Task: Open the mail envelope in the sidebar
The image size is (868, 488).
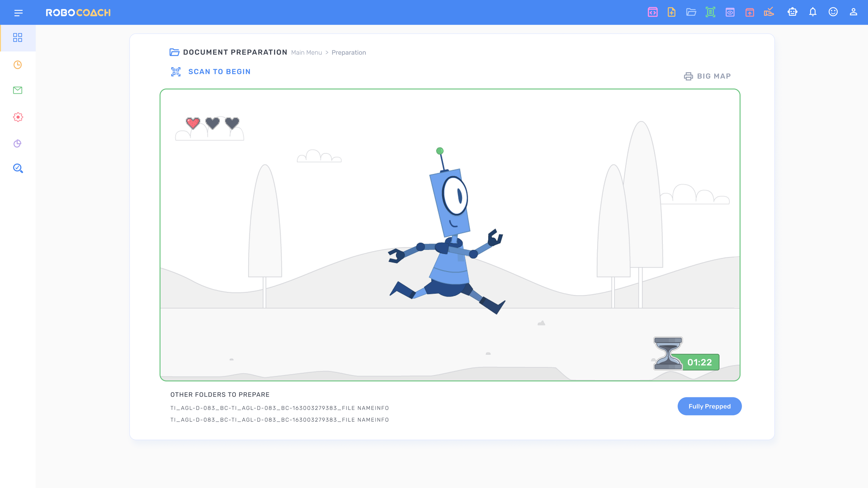Action: [x=18, y=90]
